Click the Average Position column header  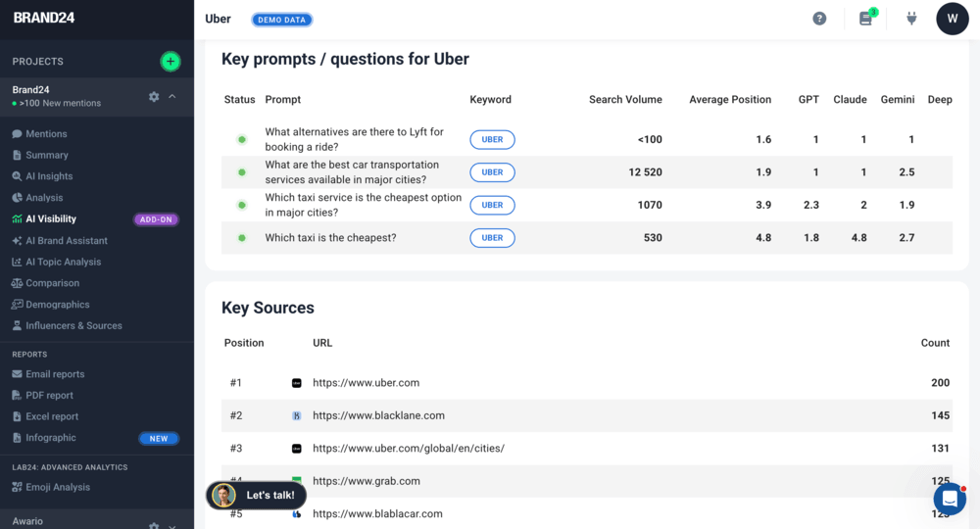click(x=730, y=99)
